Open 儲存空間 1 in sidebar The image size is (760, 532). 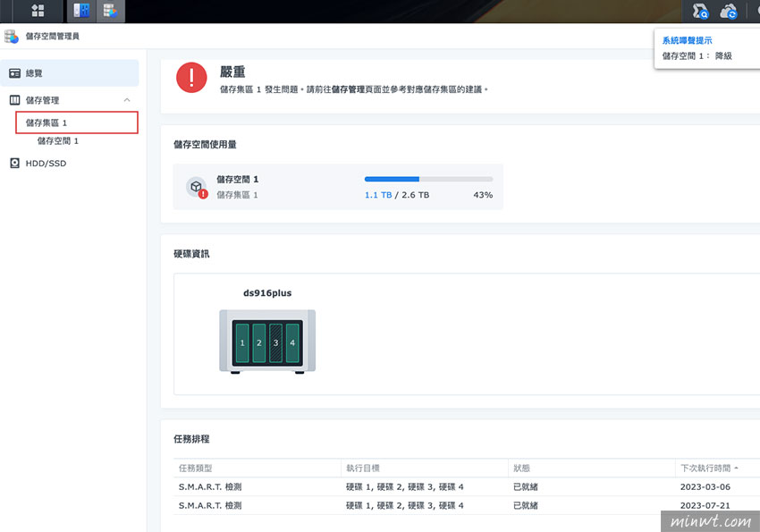(x=58, y=141)
